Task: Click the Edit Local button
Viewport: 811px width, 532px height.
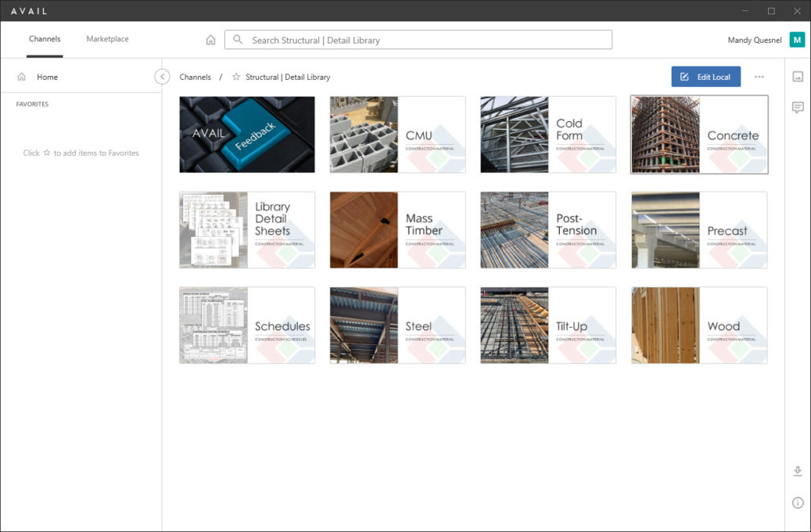Action: coord(706,77)
